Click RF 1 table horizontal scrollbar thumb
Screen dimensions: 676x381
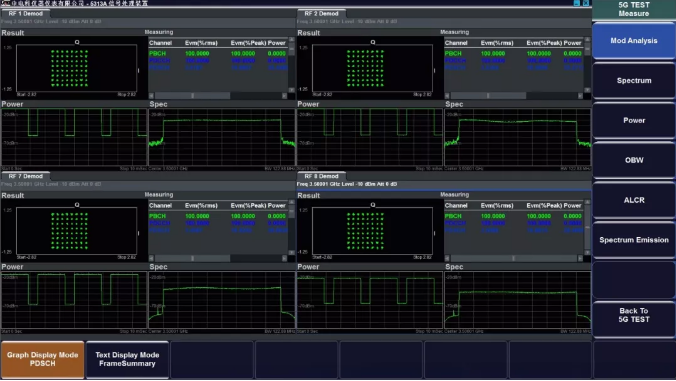[x=192, y=96]
